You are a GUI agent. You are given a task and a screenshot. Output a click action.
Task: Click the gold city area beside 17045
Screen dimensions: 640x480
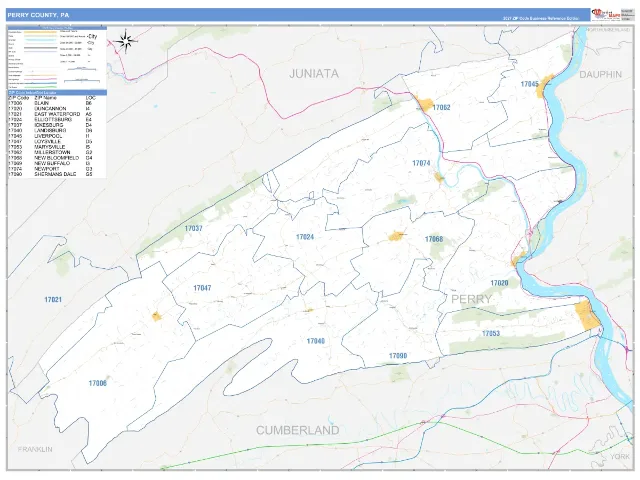(x=544, y=86)
